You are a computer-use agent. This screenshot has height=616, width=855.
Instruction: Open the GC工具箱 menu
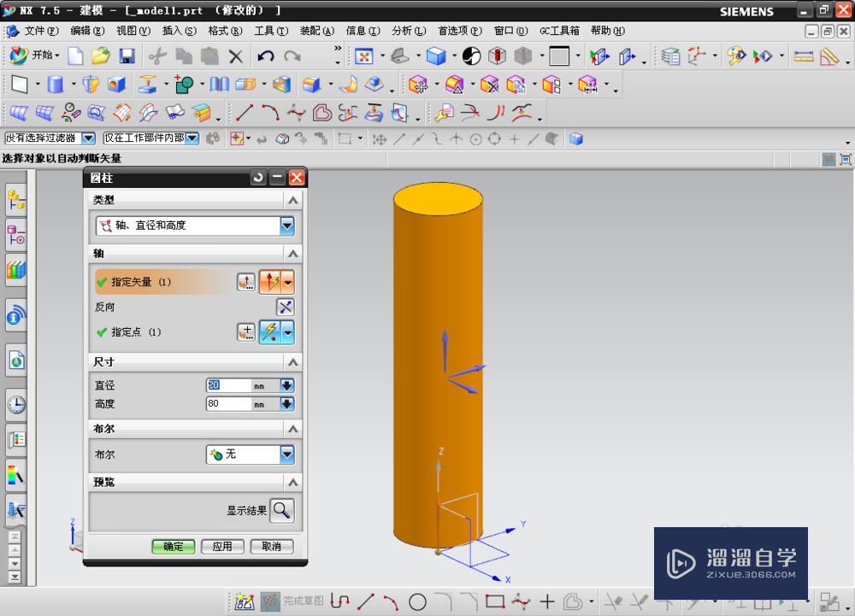coord(559,31)
